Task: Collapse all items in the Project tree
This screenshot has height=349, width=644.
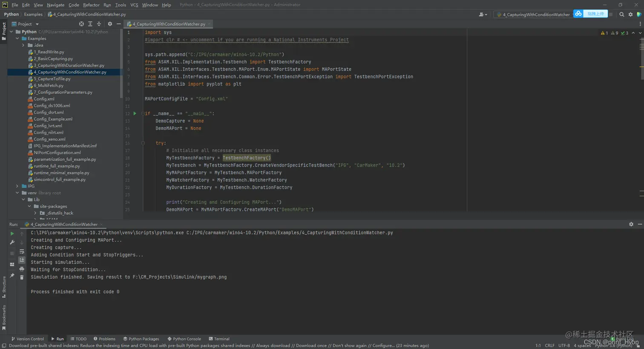Action: [99, 24]
